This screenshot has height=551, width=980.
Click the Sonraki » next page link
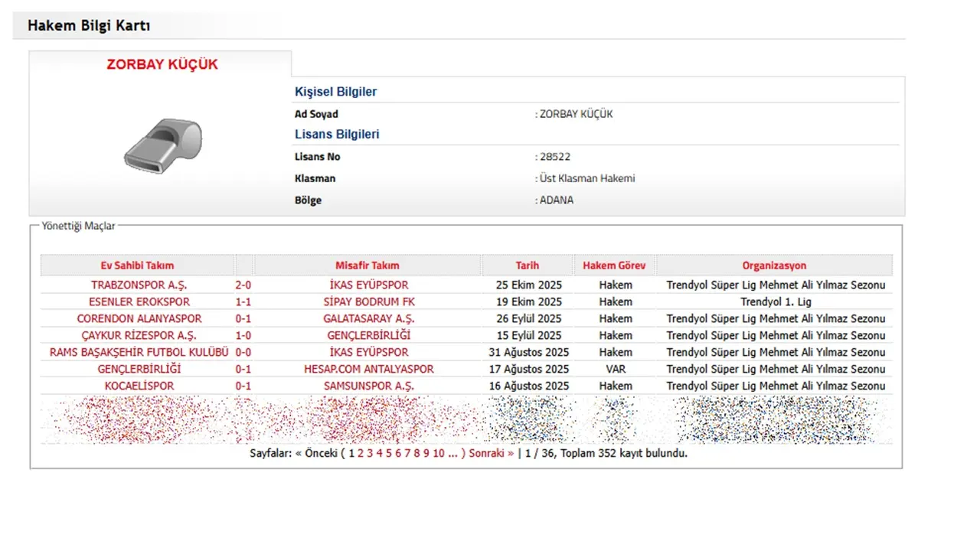491,453
